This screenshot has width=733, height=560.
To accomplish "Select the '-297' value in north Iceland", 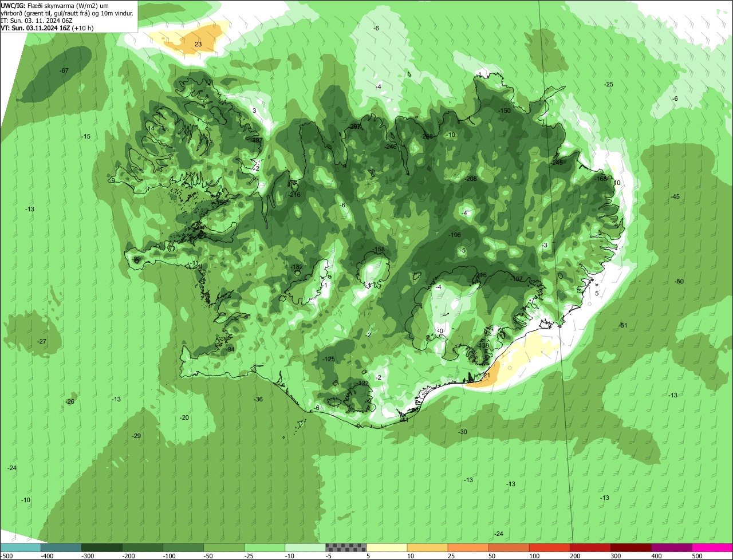I will tap(355, 127).
